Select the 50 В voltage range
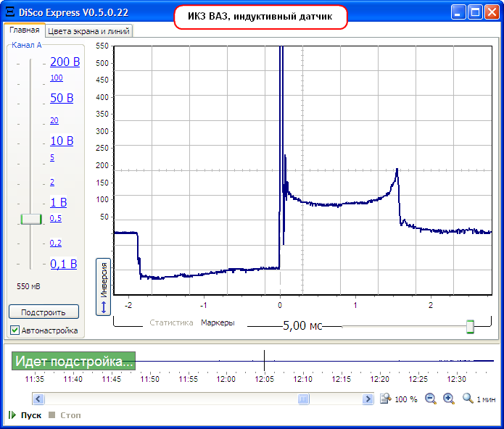504x429 pixels. (62, 98)
